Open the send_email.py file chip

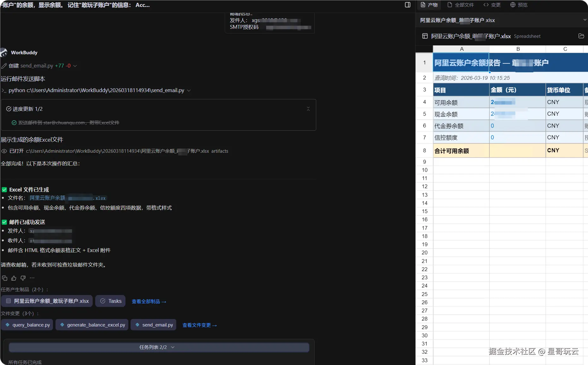tap(154, 325)
